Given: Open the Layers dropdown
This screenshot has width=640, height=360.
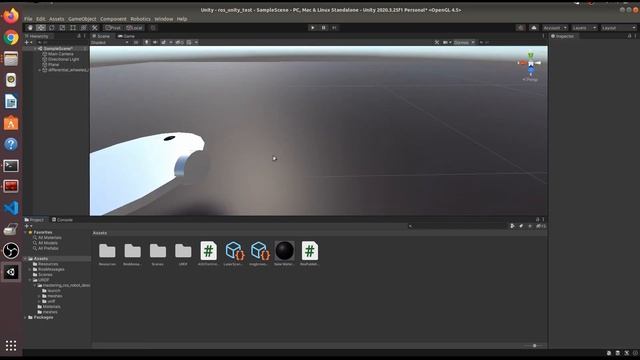Looking at the screenshot, I should pyautogui.click(x=584, y=28).
